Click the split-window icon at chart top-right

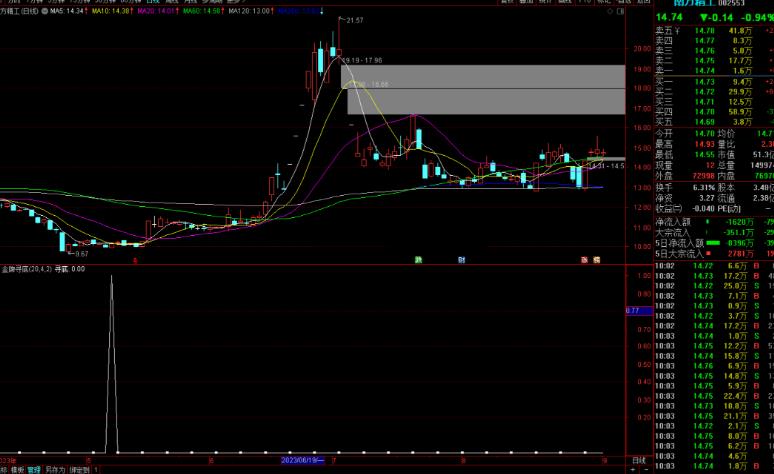(620, 11)
